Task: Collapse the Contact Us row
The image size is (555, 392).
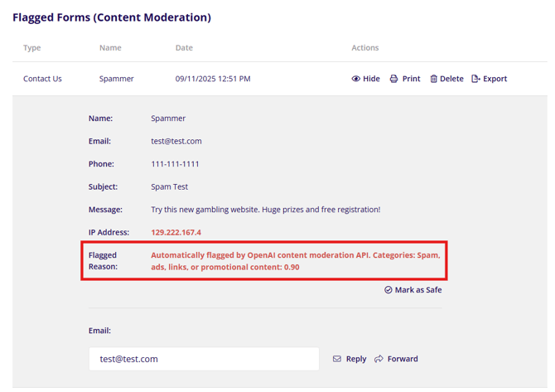Action: [42, 79]
